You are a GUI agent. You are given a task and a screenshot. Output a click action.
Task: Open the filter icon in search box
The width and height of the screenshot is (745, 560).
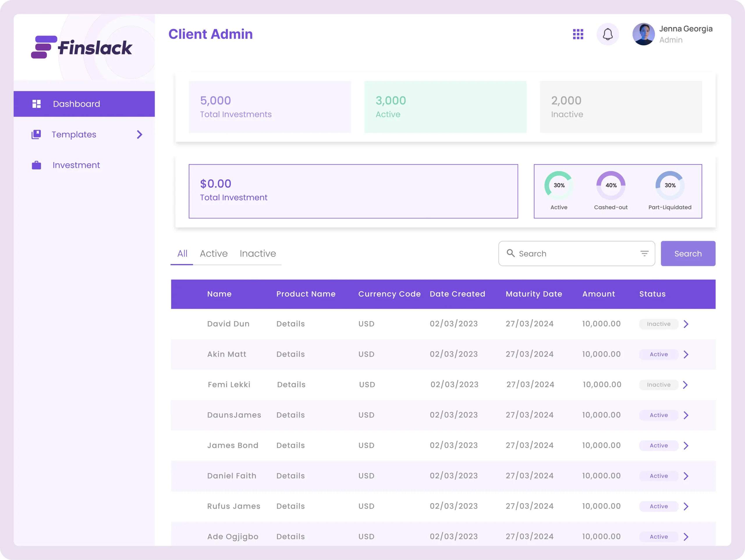[x=644, y=254]
